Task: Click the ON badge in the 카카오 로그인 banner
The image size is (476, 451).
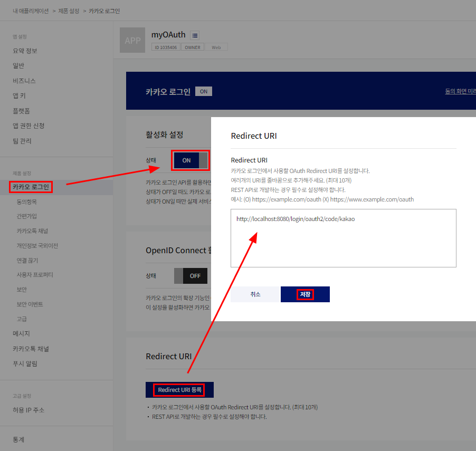Action: pos(204,91)
